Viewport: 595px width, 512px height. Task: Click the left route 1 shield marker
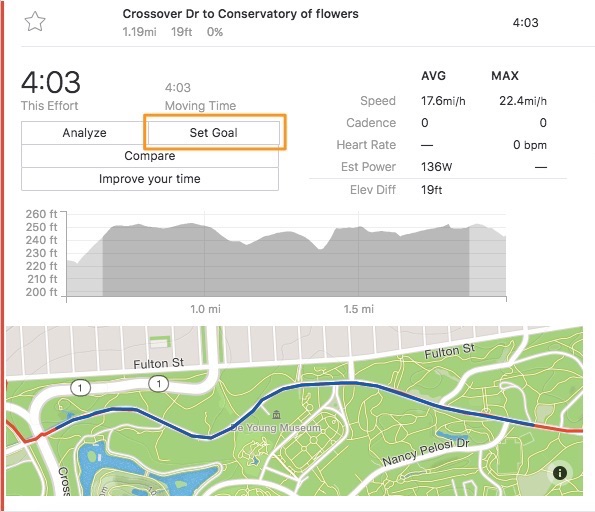(80, 388)
